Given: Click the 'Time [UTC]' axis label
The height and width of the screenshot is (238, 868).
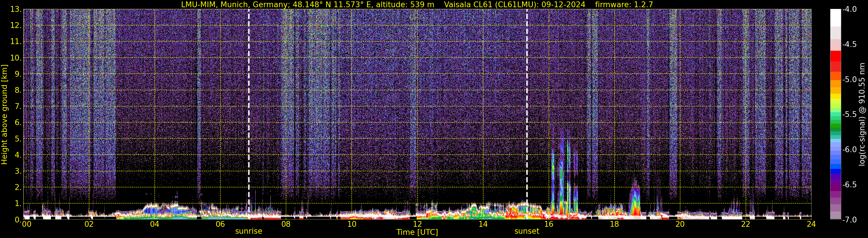Looking at the screenshot, I should tap(417, 232).
